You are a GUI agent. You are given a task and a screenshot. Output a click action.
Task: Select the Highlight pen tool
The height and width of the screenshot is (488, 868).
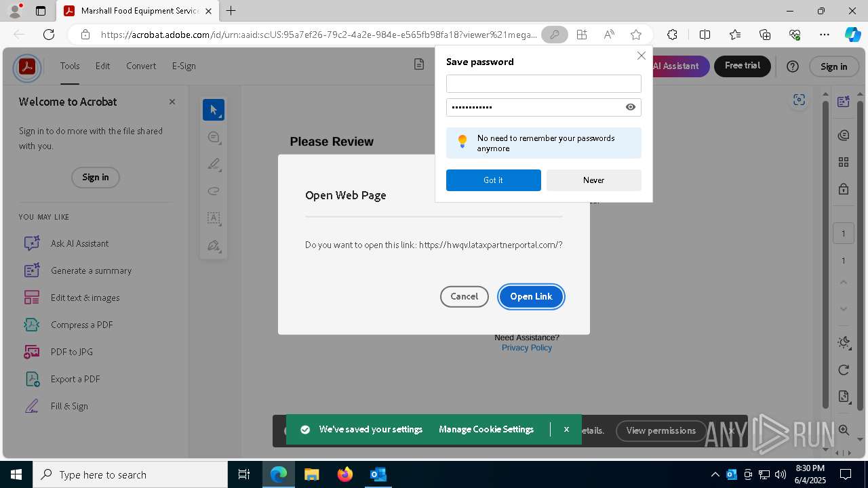pyautogui.click(x=214, y=164)
